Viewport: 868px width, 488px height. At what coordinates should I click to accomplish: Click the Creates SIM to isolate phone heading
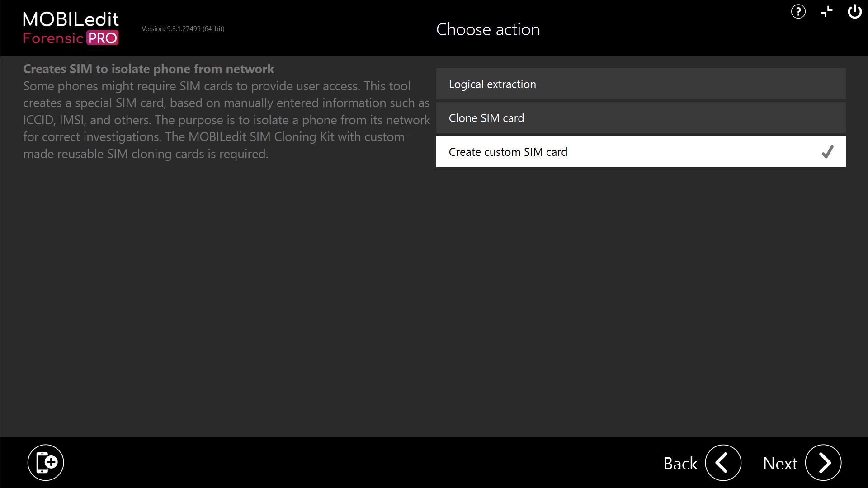point(148,69)
